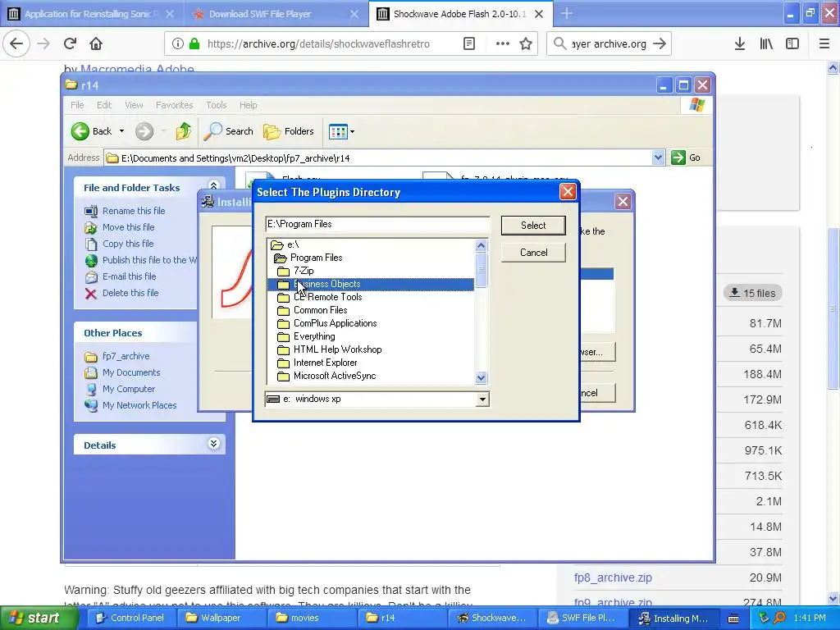Click Copy this file task
The image size is (840, 630).
click(128, 244)
